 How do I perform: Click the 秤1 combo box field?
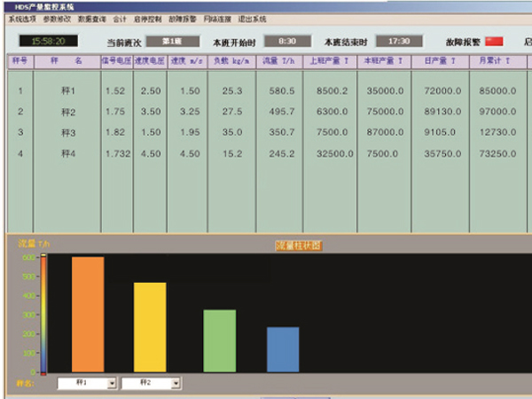pos(82,383)
